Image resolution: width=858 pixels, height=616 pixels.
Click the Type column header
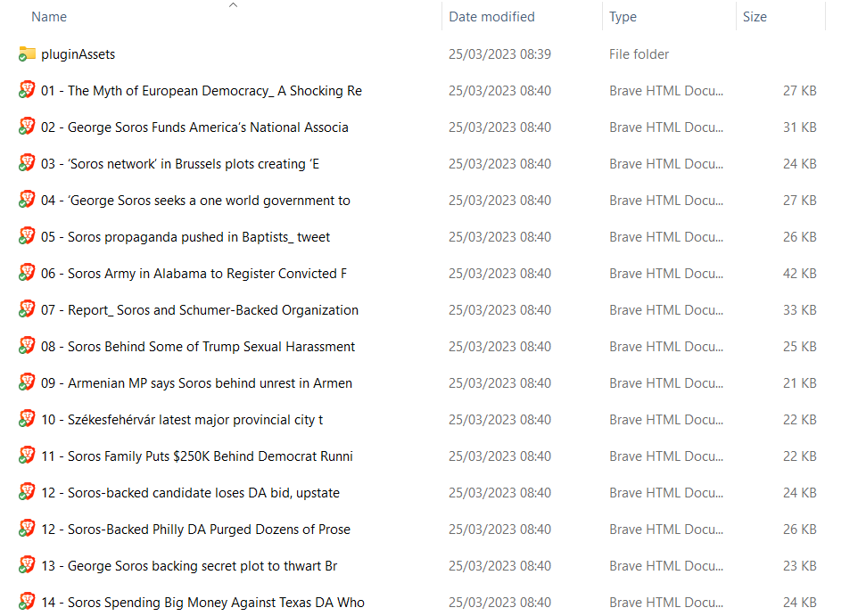pyautogui.click(x=623, y=17)
